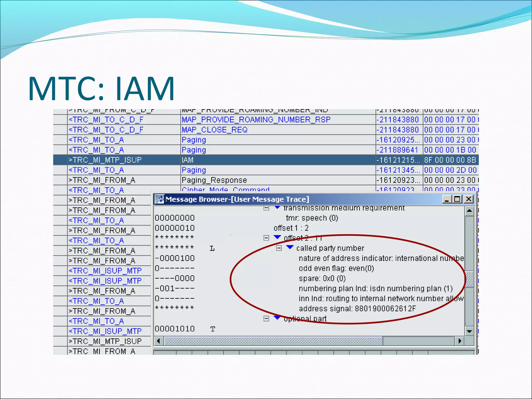Select the Paging row with value -211889641
532x399 pixels.
pyautogui.click(x=266, y=150)
